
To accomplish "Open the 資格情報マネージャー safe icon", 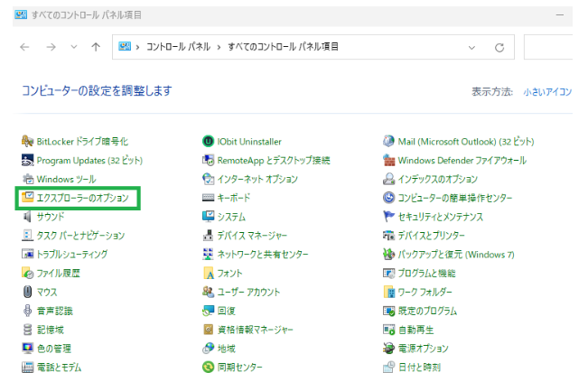I will point(208,330).
